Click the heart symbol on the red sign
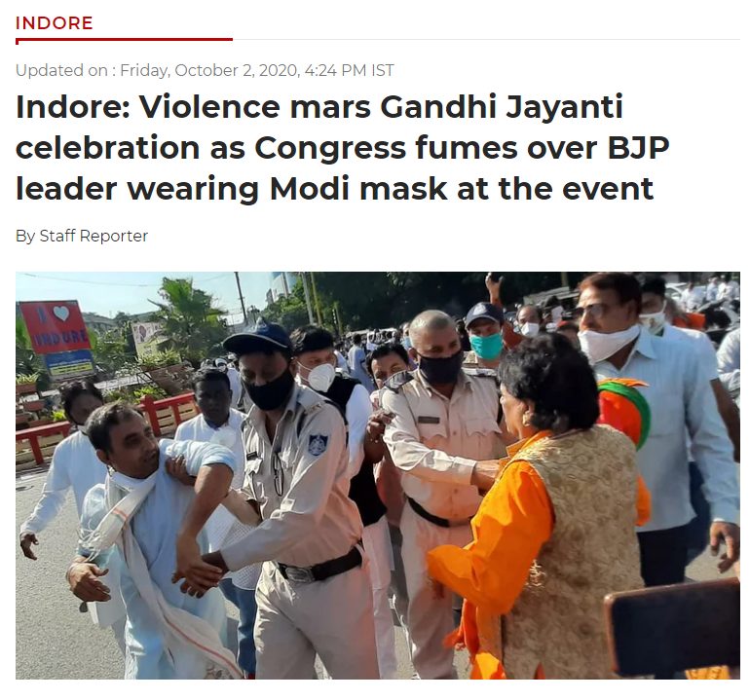Image resolution: width=750 pixels, height=700 pixels. coord(60,313)
